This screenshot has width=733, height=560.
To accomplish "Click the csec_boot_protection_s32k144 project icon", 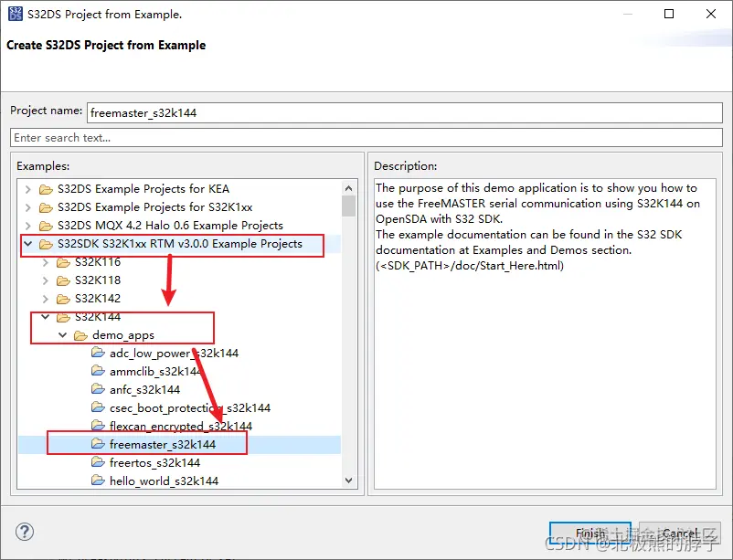I will [x=98, y=407].
